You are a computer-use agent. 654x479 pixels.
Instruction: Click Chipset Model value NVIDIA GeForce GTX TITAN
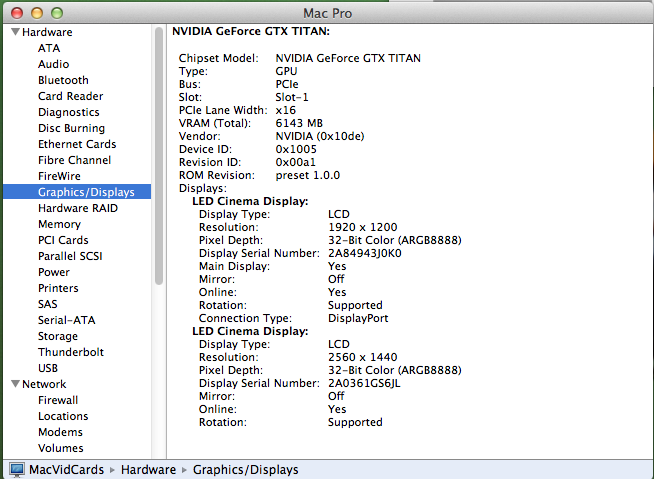348,58
